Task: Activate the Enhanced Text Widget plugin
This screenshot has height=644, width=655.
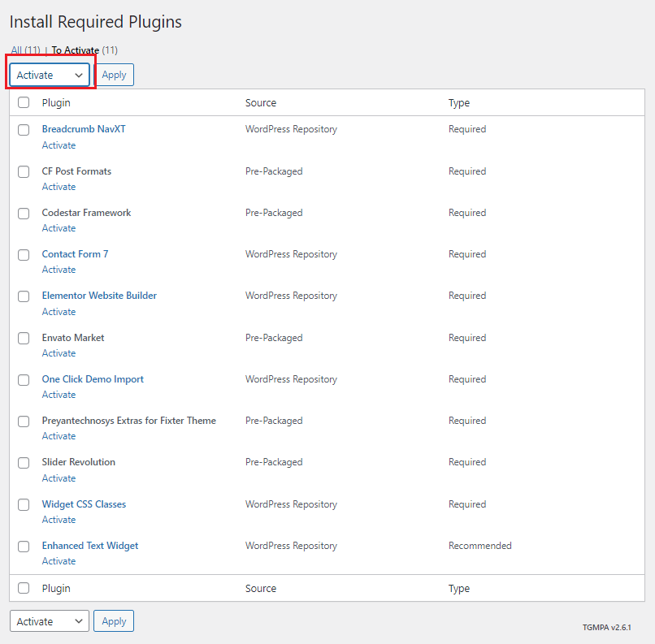Action: coord(59,561)
